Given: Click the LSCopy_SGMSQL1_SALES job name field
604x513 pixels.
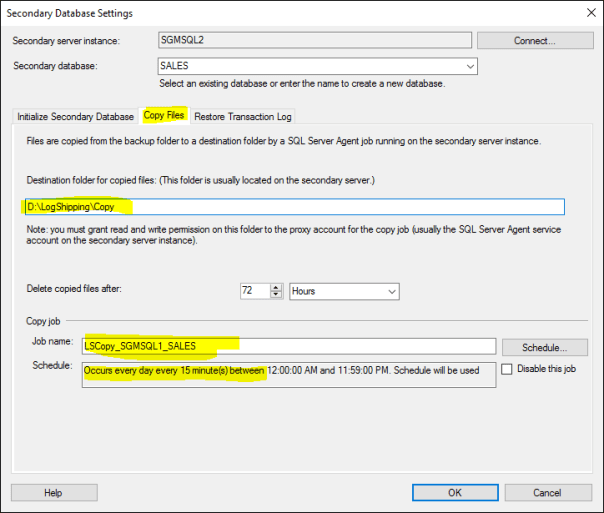Looking at the screenshot, I should click(289, 347).
